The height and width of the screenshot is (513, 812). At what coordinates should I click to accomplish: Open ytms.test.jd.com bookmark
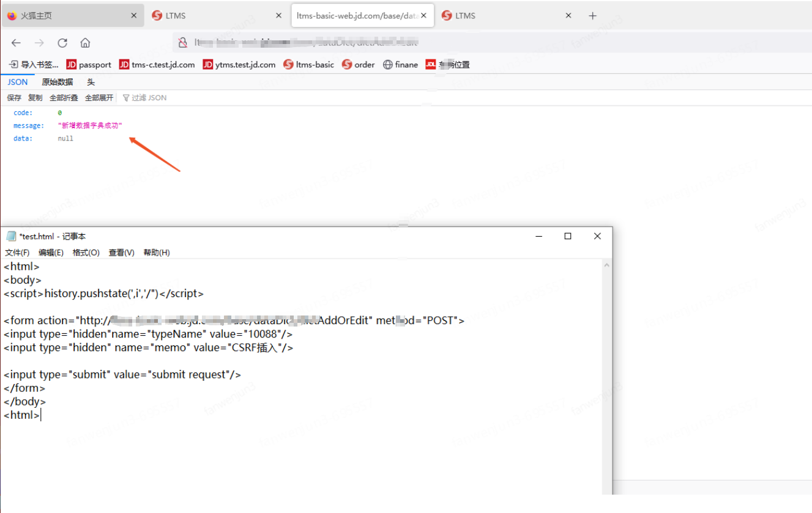pos(239,65)
